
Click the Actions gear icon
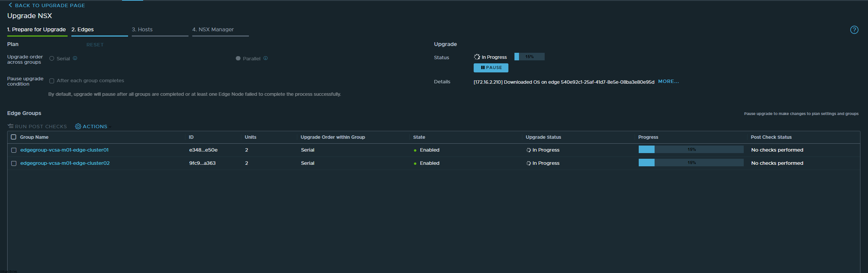(78, 126)
